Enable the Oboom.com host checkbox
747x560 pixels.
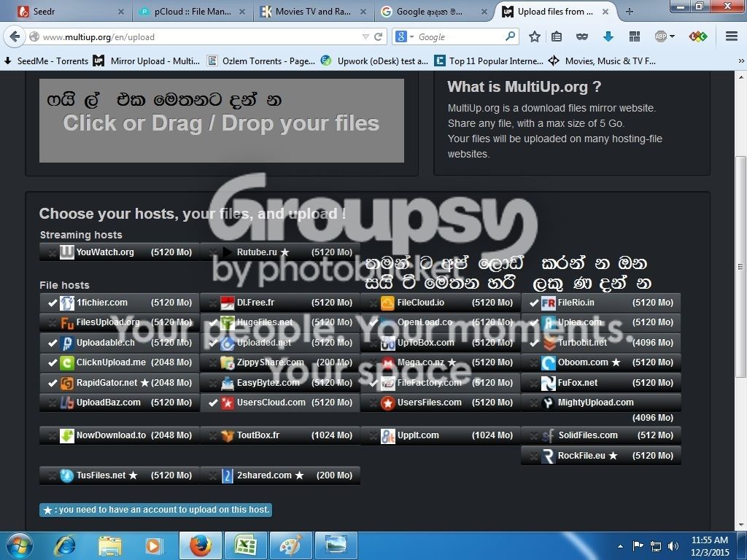point(533,363)
